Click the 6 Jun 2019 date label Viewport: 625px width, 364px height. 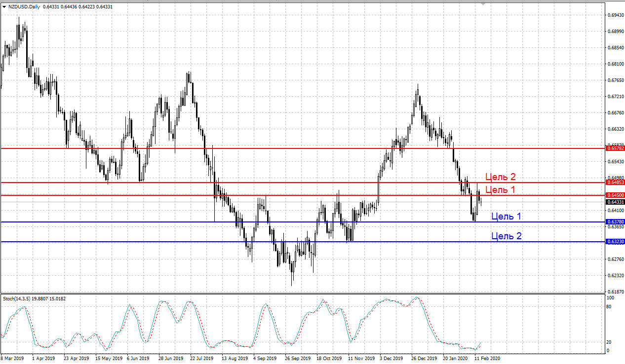(x=138, y=358)
